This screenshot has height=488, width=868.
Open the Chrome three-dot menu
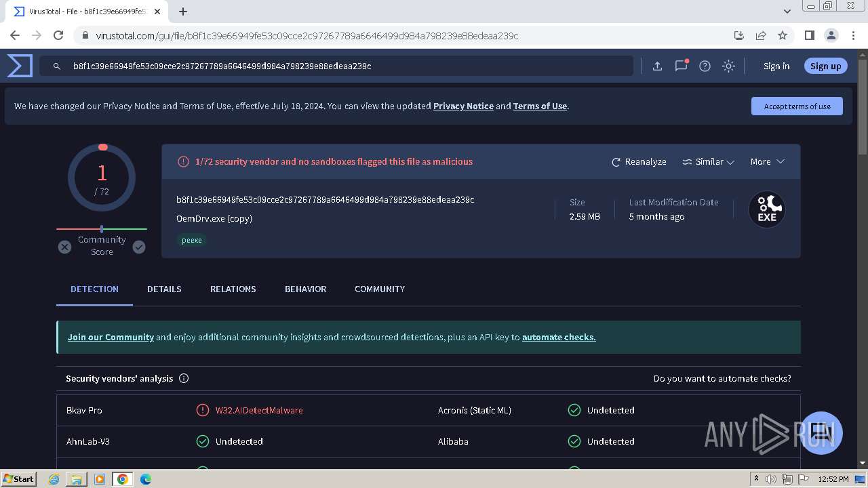pos(852,35)
